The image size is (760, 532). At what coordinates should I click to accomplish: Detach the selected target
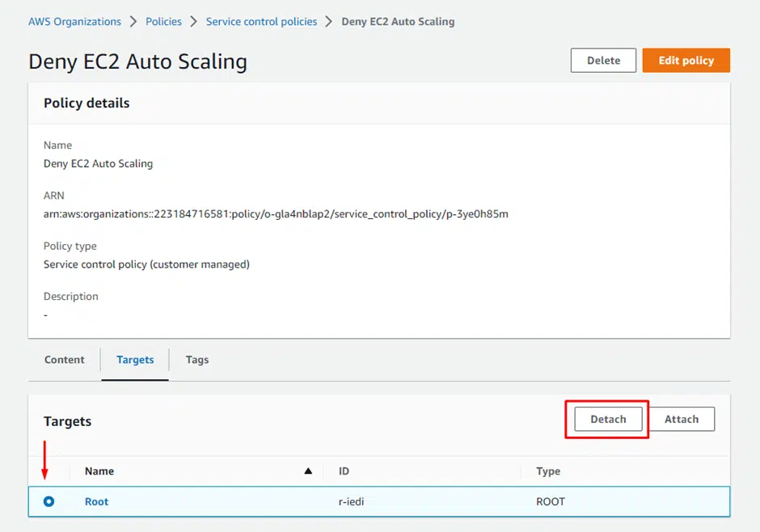pyautogui.click(x=608, y=419)
